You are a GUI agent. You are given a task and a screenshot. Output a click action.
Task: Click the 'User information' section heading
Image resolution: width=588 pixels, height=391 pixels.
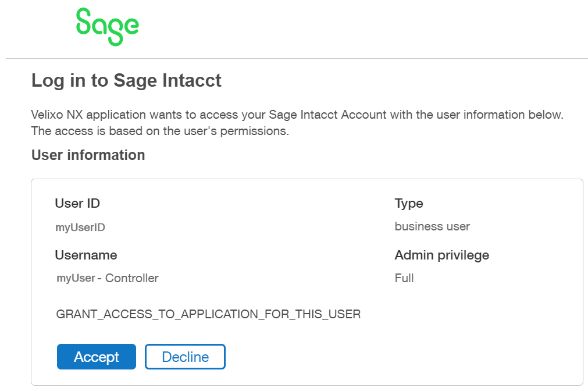coord(88,155)
